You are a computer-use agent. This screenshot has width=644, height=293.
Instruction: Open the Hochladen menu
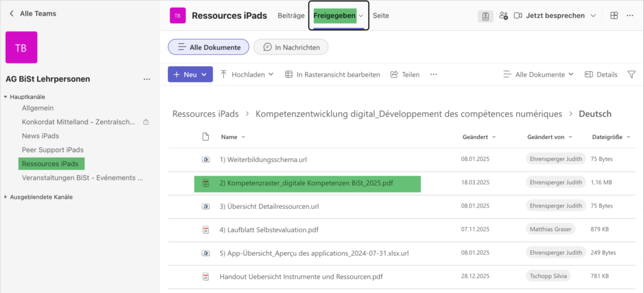(x=247, y=74)
